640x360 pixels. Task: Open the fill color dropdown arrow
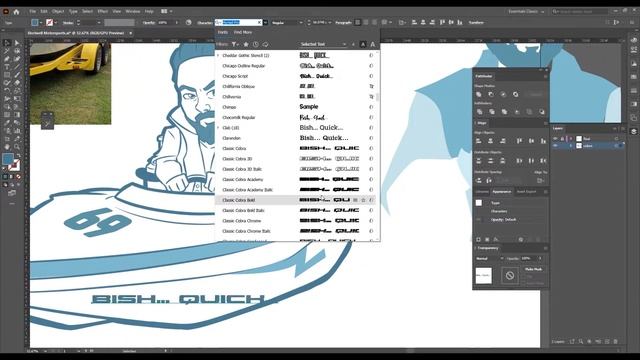point(41,22)
